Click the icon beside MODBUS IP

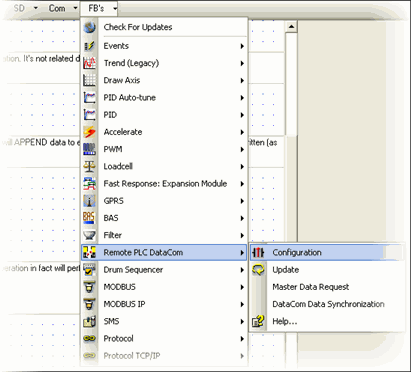click(89, 304)
